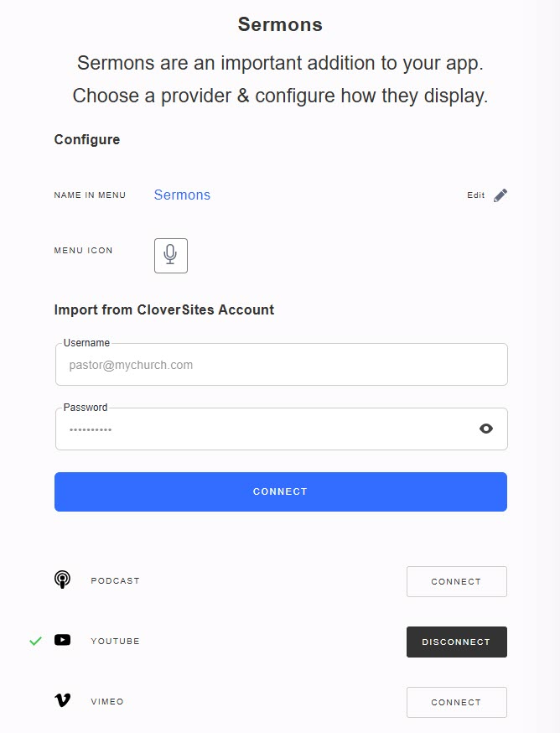Image resolution: width=560 pixels, height=733 pixels.
Task: Disconnect the YouTube provider
Action: pyautogui.click(x=456, y=642)
